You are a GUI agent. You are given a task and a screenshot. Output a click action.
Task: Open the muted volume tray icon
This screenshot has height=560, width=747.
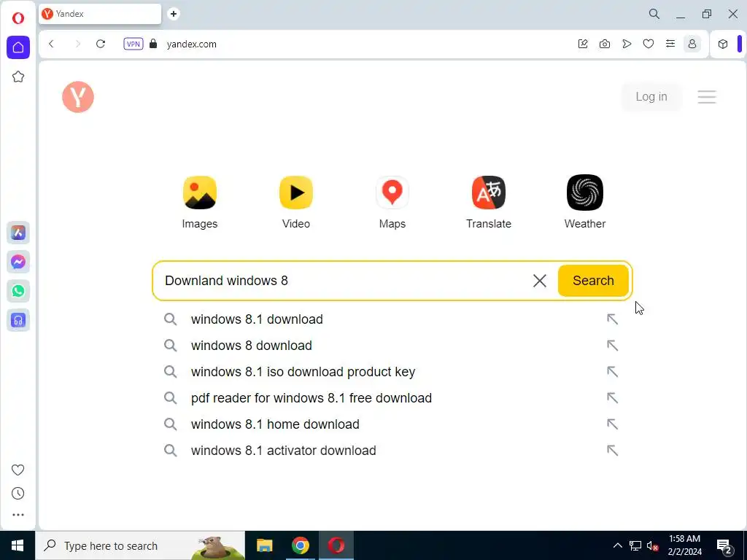point(652,545)
